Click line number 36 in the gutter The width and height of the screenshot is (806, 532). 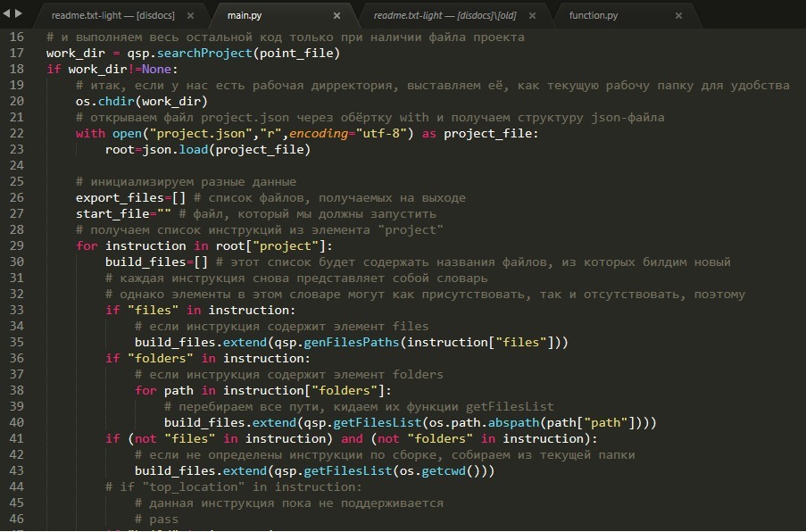[16, 358]
